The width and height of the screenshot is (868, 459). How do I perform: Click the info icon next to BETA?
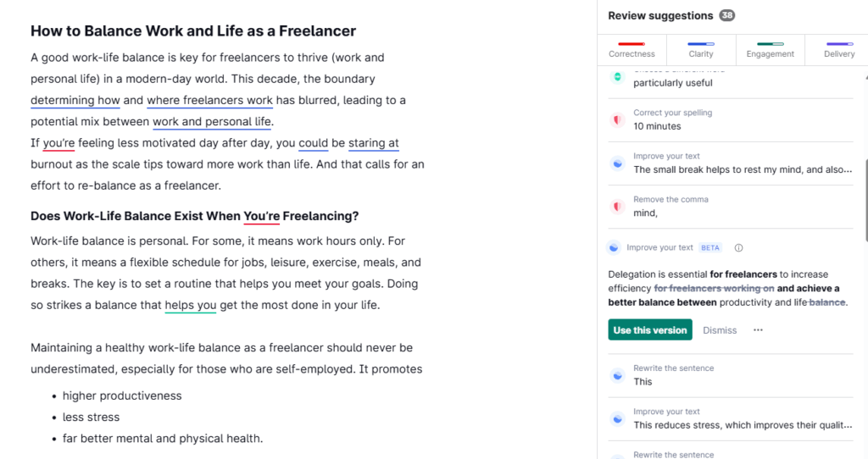738,248
